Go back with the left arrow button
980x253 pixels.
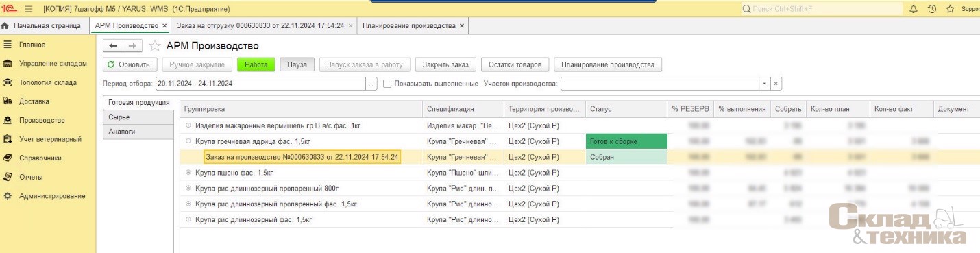(x=113, y=46)
